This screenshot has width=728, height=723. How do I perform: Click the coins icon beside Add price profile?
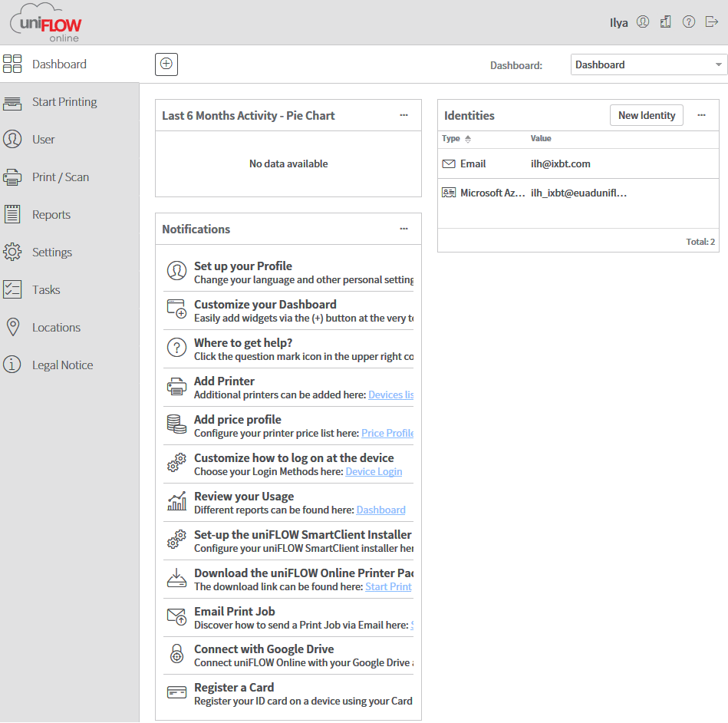[177, 424]
